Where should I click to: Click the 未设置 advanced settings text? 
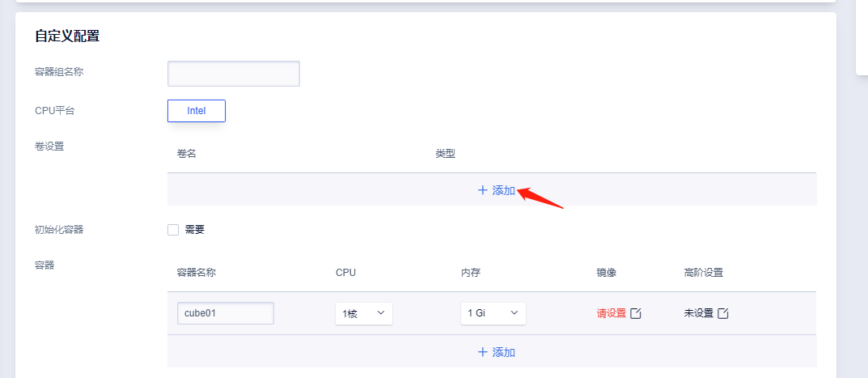(x=699, y=313)
